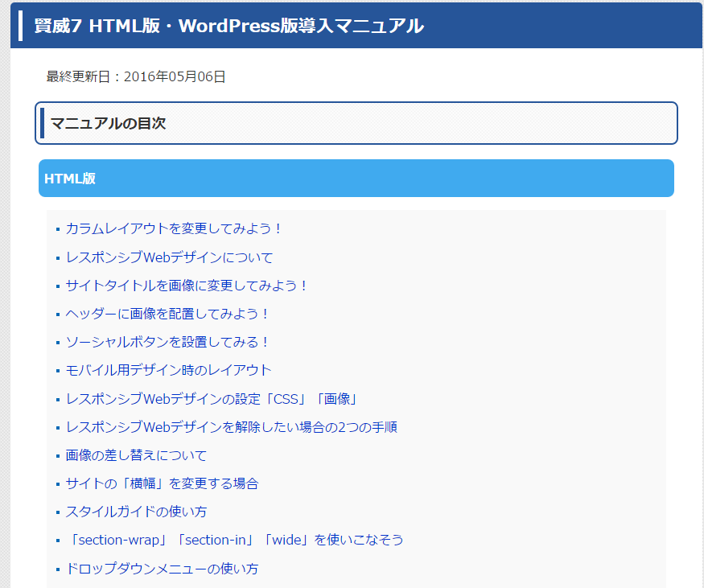Screen dimensions: 704x588
Task: Click the 最終更新日：2016年05月06日 text
Action: (x=136, y=76)
